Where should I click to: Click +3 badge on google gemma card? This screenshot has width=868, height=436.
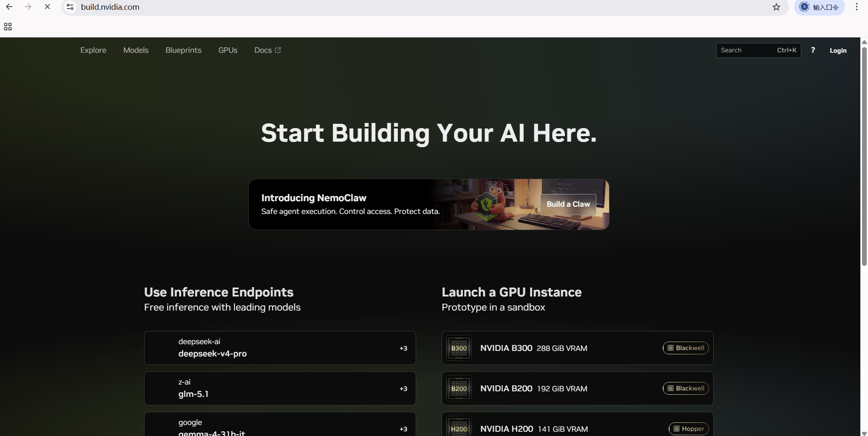pyautogui.click(x=403, y=429)
